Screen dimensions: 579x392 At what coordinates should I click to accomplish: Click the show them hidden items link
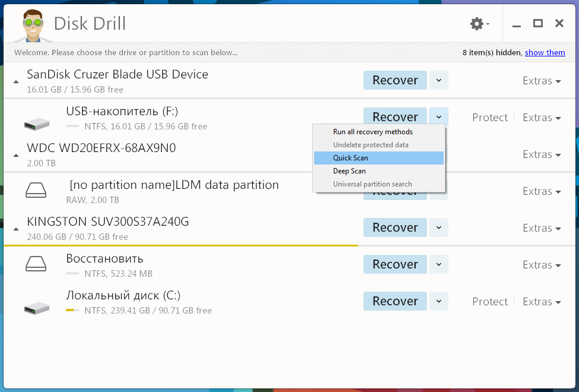(545, 52)
